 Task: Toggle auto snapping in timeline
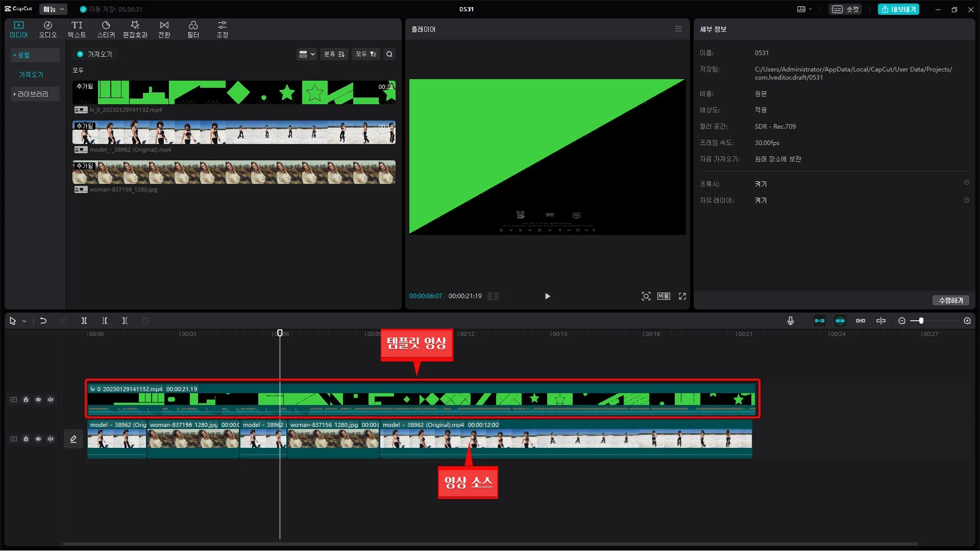tap(840, 321)
